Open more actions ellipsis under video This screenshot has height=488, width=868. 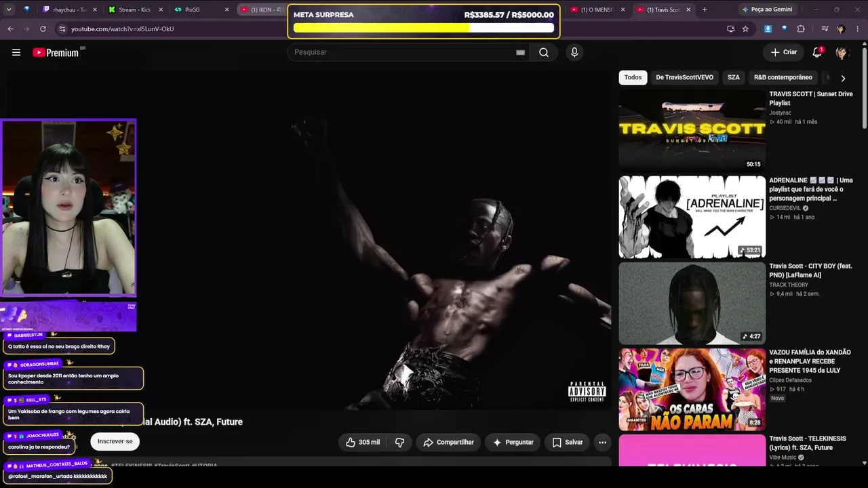click(x=602, y=442)
